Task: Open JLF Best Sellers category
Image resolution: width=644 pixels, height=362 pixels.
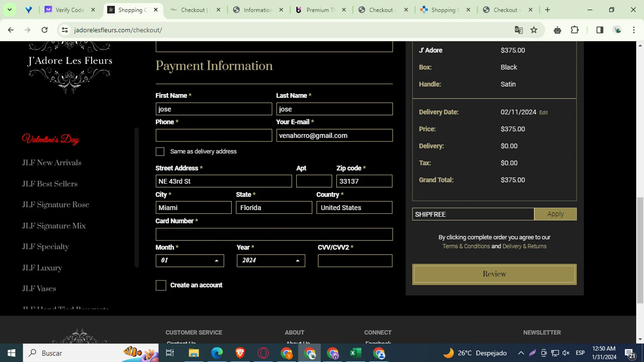Action: [50, 184]
